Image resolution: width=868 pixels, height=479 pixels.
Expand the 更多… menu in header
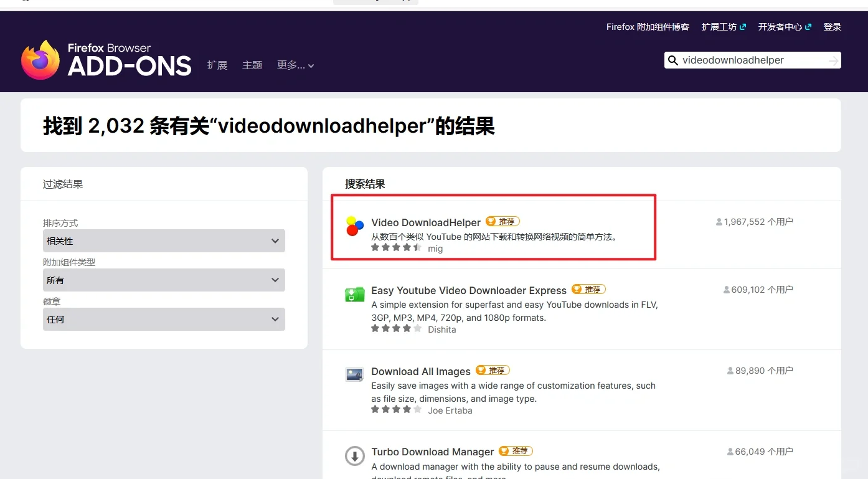296,65
